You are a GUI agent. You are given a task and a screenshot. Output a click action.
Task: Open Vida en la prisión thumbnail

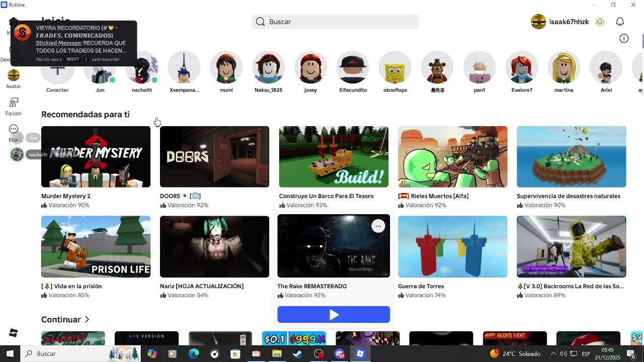[x=96, y=247]
